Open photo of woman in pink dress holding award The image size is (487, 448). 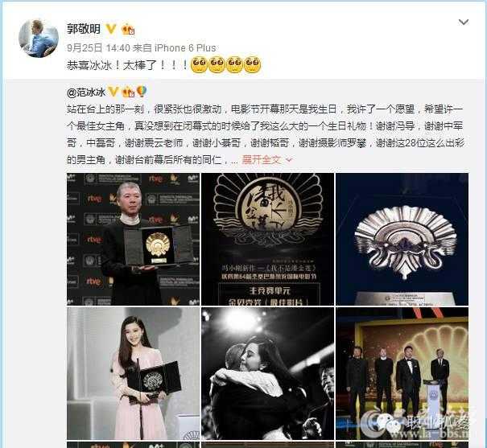134,373
